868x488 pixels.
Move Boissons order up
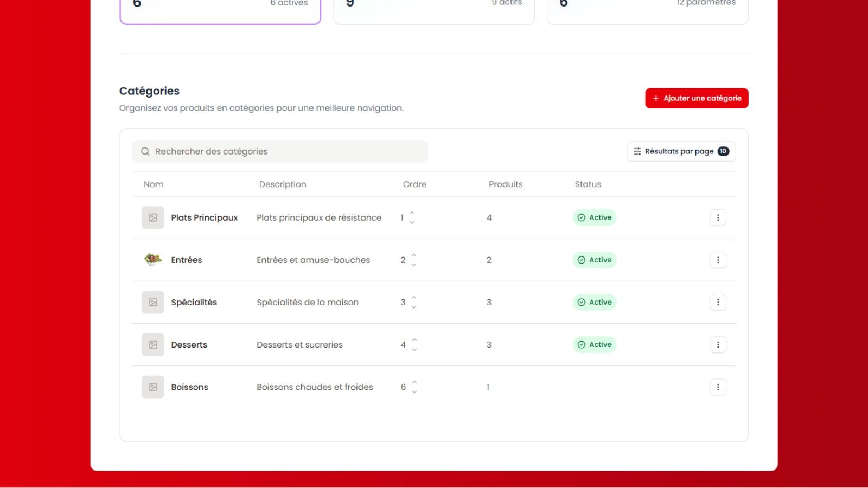tap(414, 382)
